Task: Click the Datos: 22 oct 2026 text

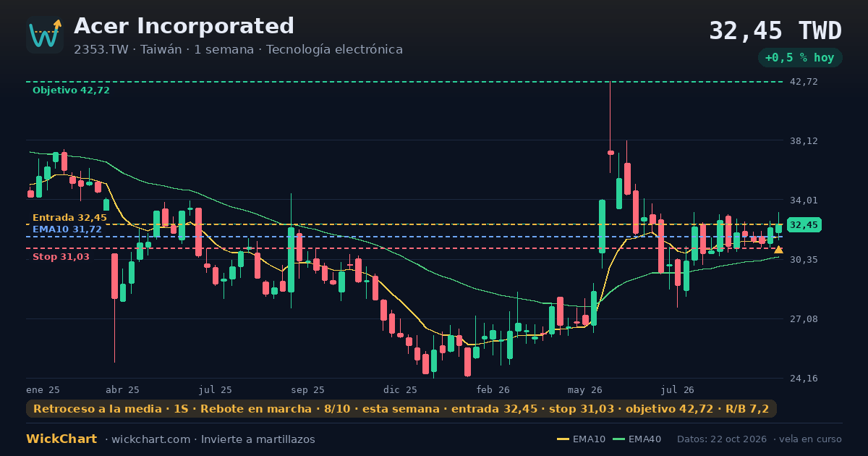Action: click(x=723, y=439)
